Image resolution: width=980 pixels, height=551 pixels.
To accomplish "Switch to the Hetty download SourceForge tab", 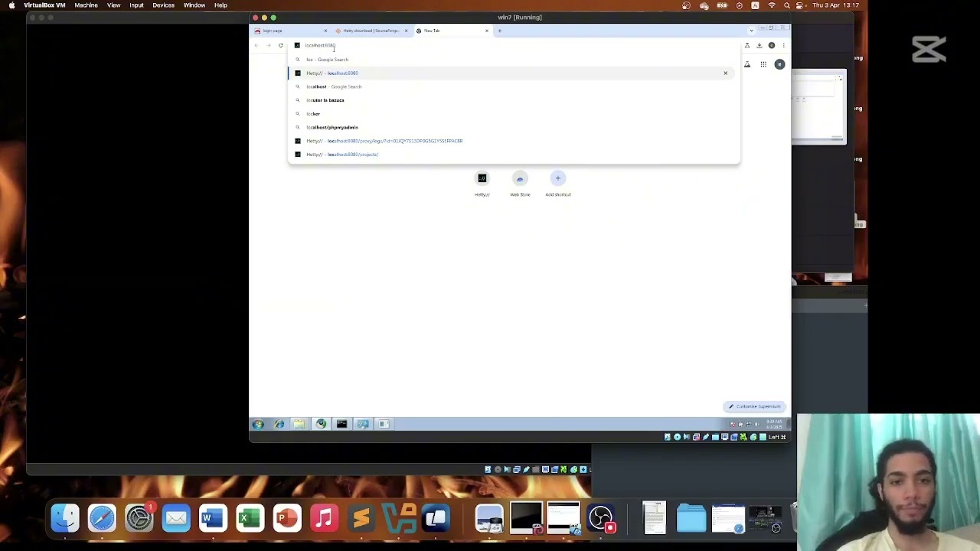I will (371, 31).
